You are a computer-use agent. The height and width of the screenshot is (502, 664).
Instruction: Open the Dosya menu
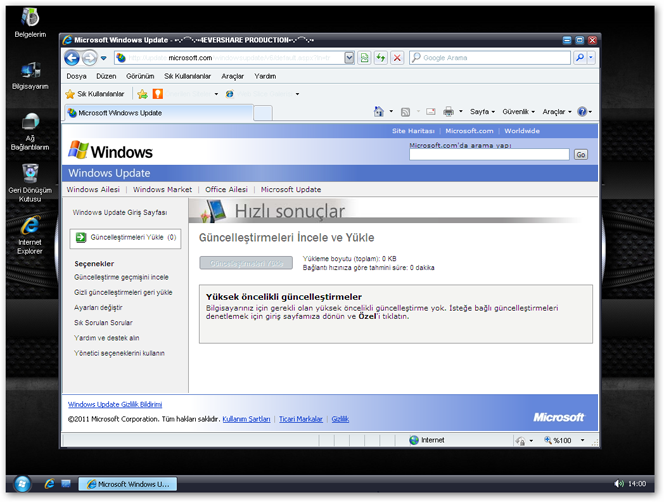pos(76,76)
